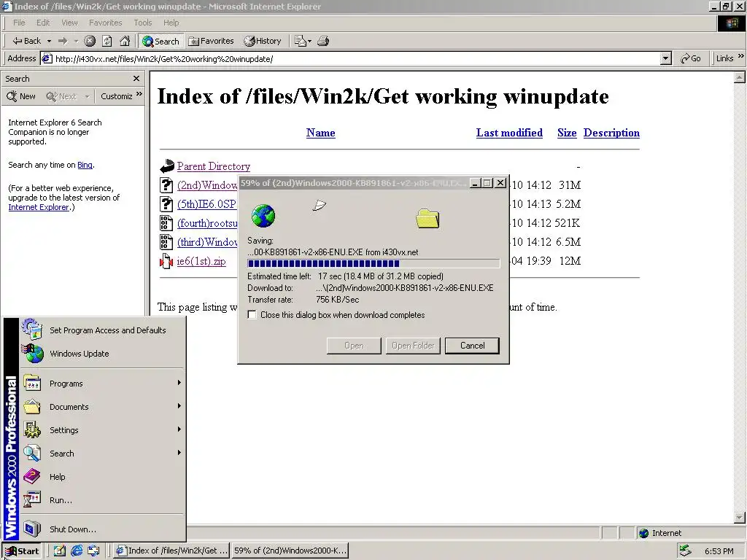The height and width of the screenshot is (560, 747).
Task: Click the unknown-file icon beside (2nd)Windows link
Action: pyautogui.click(x=166, y=184)
